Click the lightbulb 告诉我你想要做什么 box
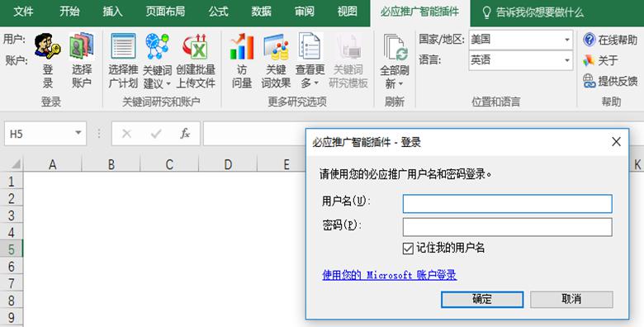The width and height of the screenshot is (644, 327). [533, 12]
